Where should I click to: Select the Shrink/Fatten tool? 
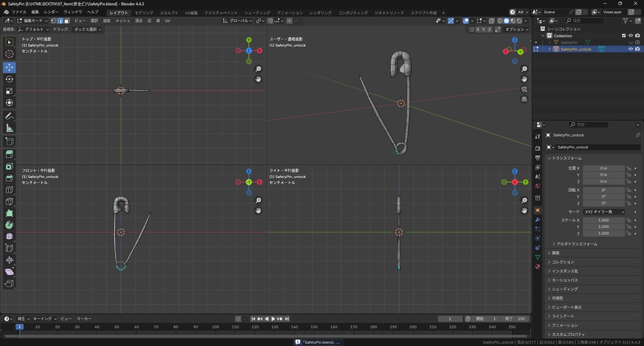[9, 260]
